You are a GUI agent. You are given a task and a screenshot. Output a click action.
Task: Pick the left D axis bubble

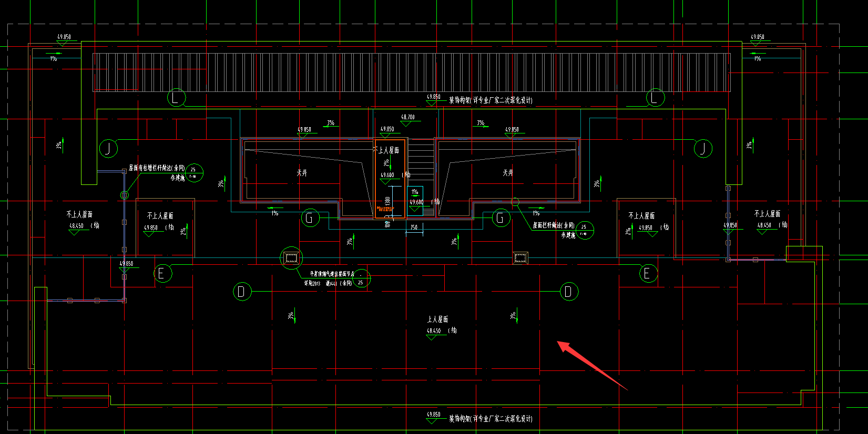click(x=242, y=292)
